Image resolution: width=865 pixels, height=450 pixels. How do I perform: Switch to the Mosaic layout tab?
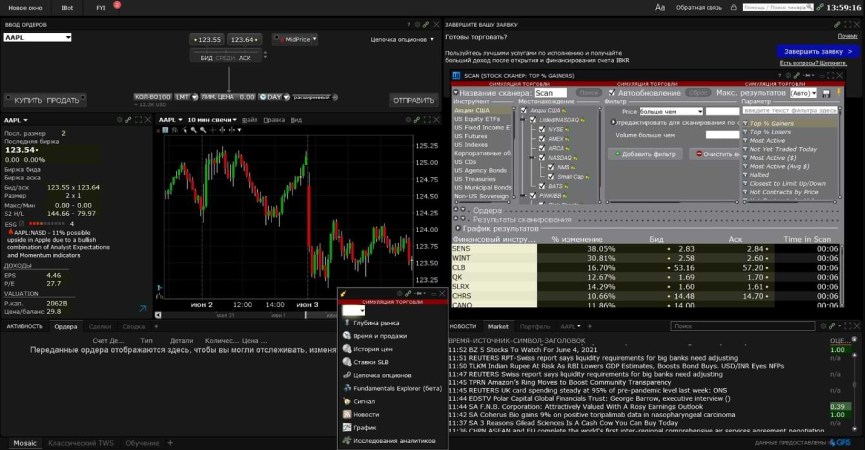(x=25, y=443)
